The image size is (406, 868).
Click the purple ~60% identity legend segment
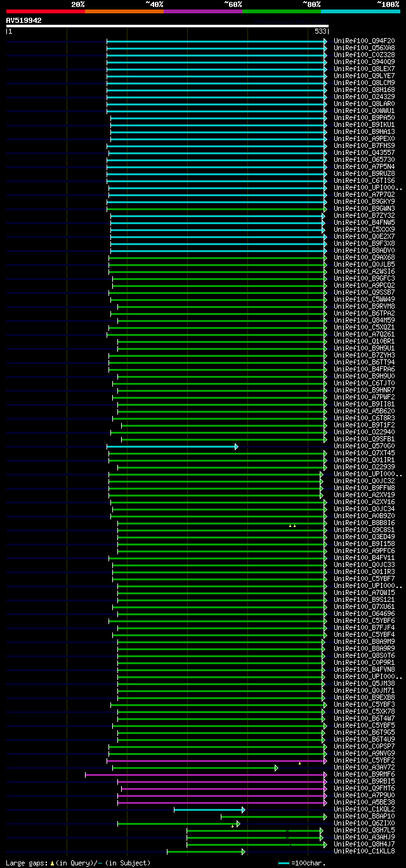[202, 11]
